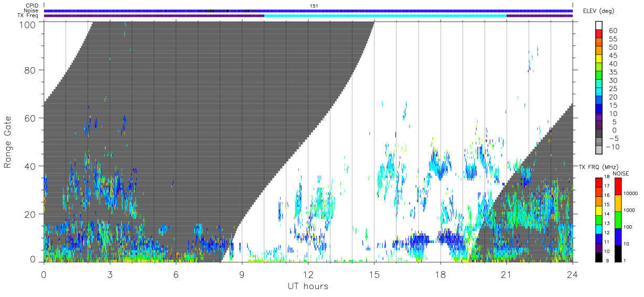
Task: Click the 20 tick label on Range Gate axis
Action: pyautogui.click(x=29, y=214)
